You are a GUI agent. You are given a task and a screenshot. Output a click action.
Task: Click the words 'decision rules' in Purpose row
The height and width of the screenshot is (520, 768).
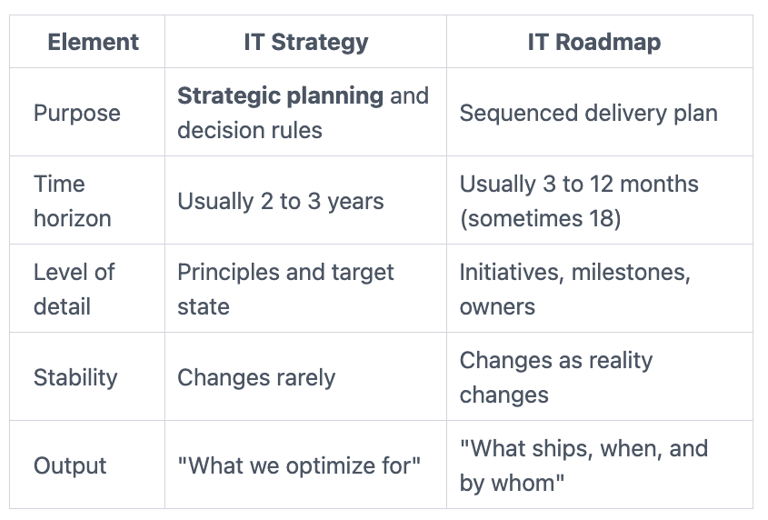249,130
